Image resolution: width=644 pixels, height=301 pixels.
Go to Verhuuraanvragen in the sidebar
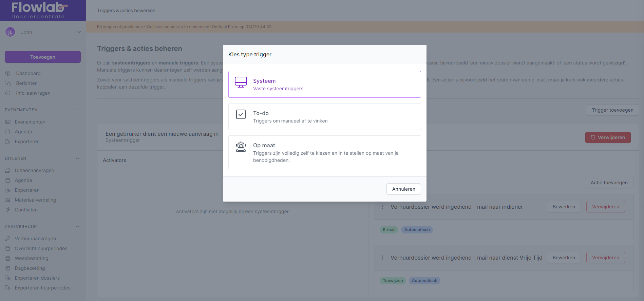(x=35, y=239)
